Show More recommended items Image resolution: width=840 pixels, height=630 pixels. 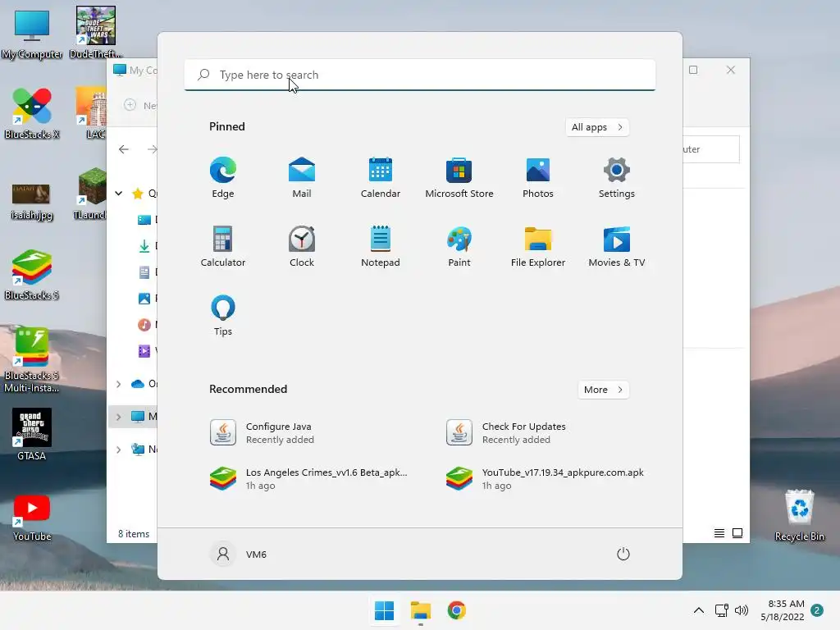pyautogui.click(x=603, y=390)
